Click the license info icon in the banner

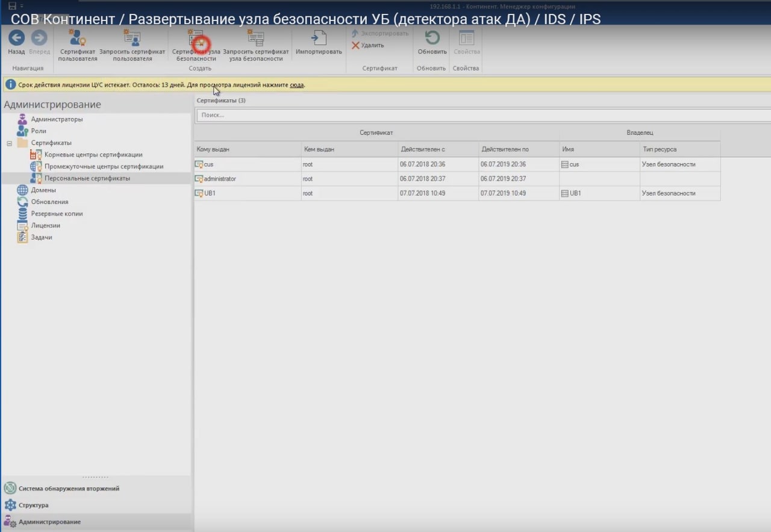click(10, 85)
